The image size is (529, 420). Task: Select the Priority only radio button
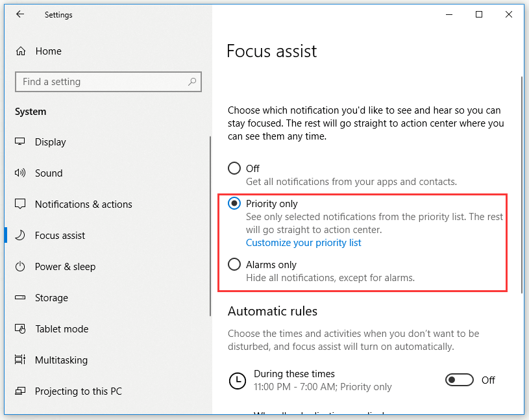(234, 203)
